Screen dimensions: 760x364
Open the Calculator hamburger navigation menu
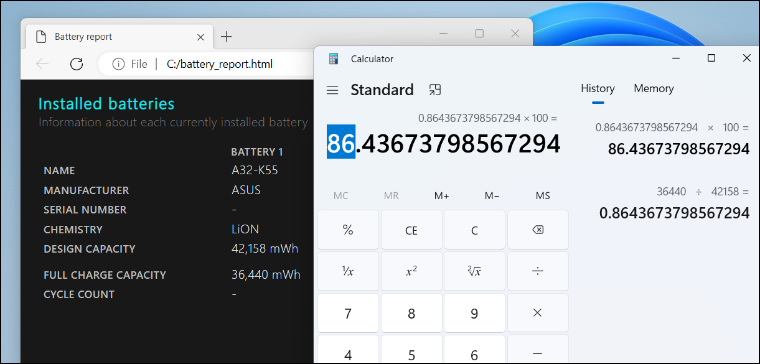click(332, 90)
